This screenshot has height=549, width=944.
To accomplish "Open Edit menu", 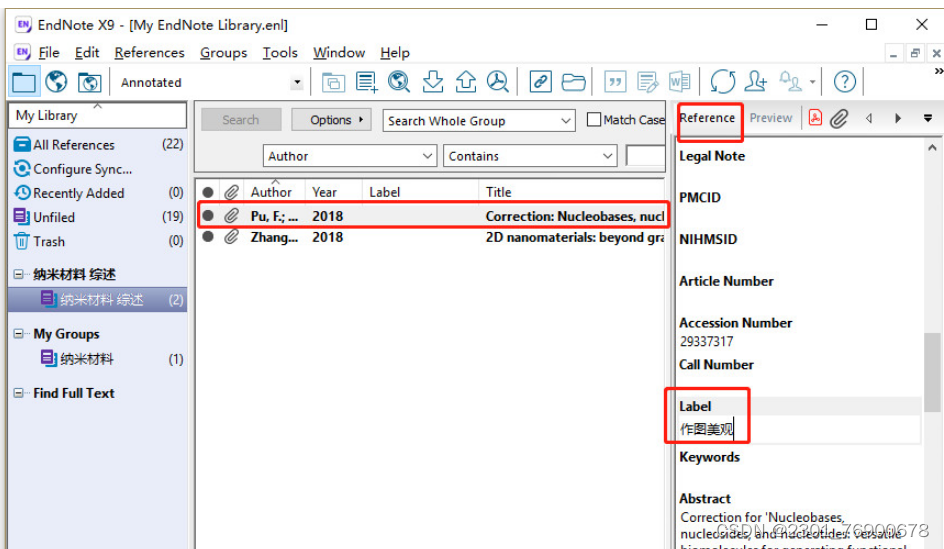I will 87,53.
